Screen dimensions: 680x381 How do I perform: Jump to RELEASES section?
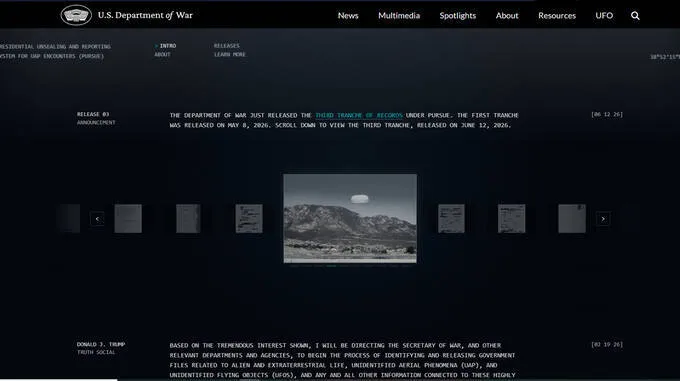tap(226, 46)
